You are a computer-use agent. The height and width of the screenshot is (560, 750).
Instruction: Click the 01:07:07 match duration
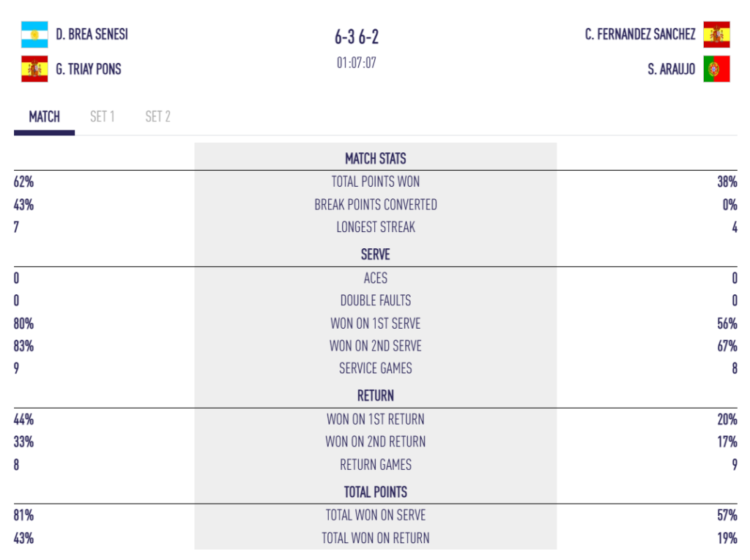(357, 63)
